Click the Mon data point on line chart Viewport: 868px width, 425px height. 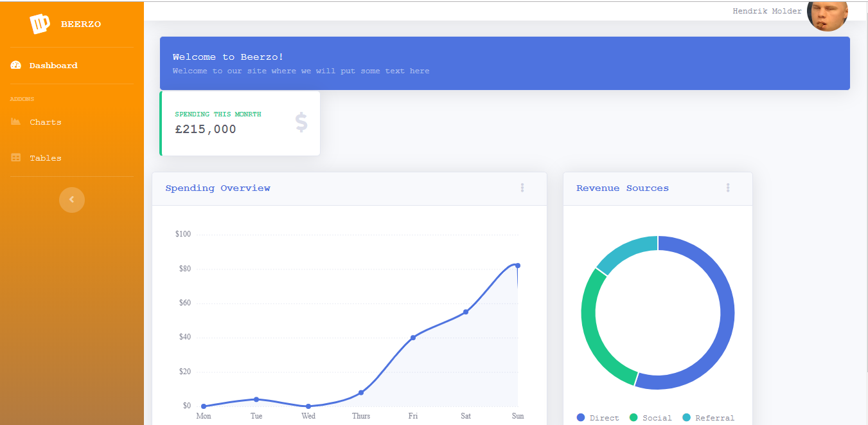[204, 406]
